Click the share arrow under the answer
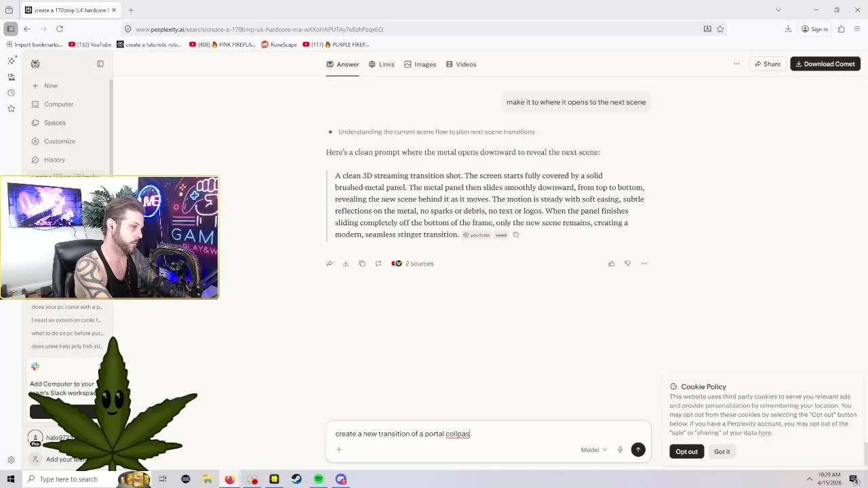Screen dimensions: 868x488 tap(330, 264)
